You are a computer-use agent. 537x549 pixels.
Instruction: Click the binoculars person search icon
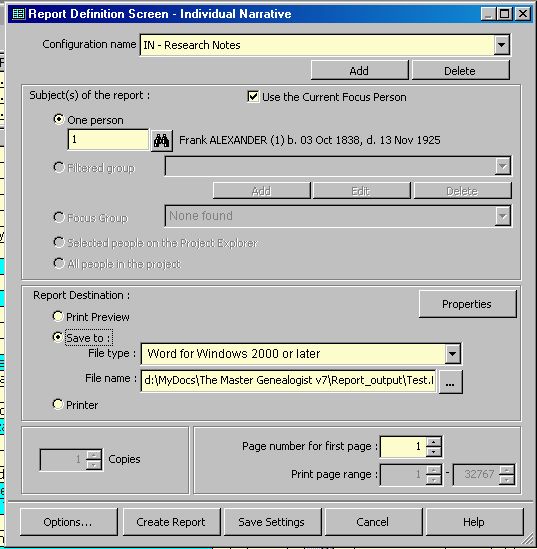point(161,140)
